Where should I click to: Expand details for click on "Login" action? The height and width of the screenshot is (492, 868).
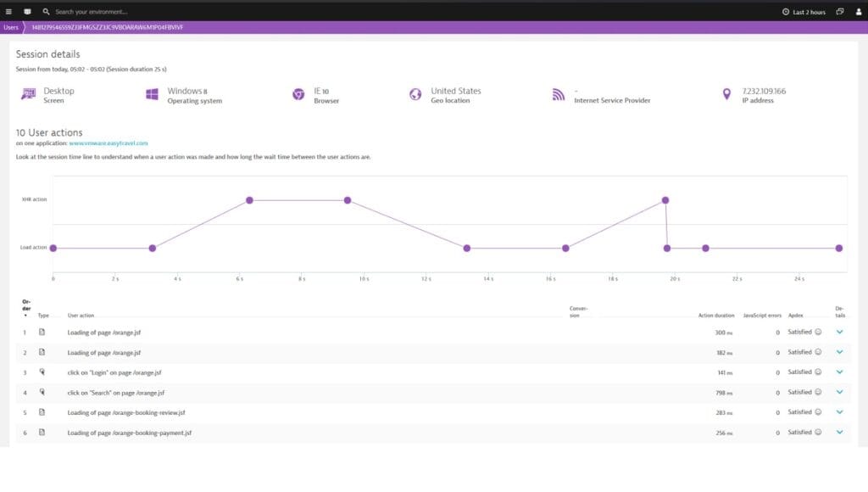click(839, 372)
